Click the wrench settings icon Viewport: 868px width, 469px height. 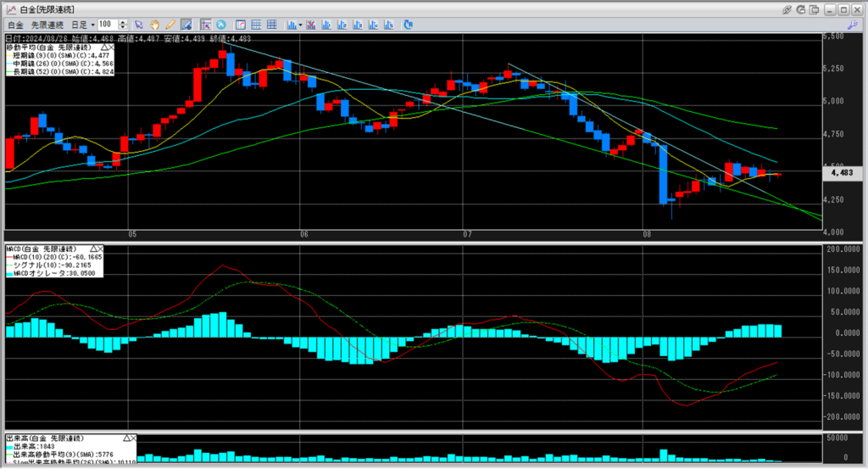pos(853,25)
